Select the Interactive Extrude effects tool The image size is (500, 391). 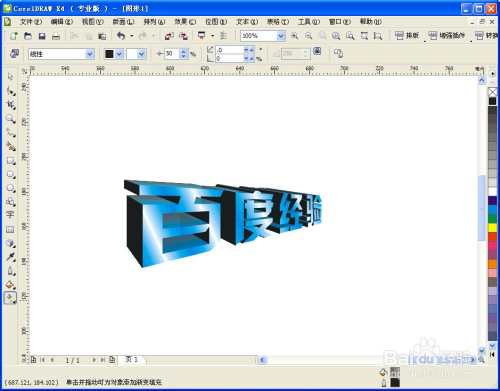pos(10,243)
